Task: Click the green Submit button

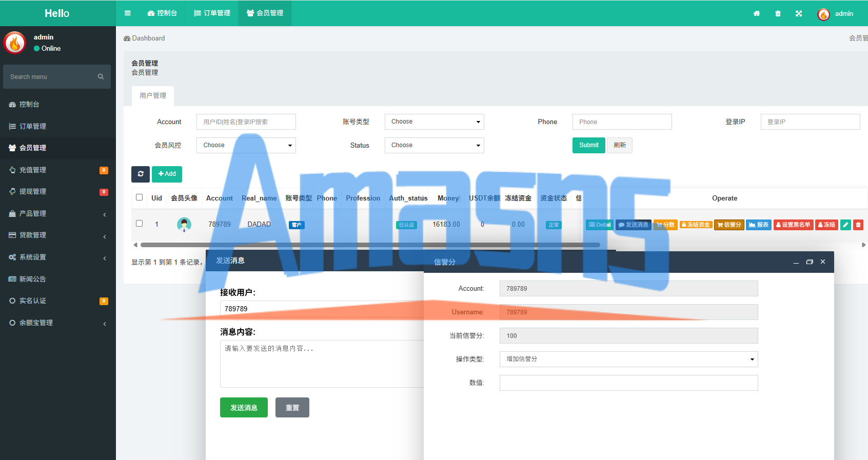Action: (x=589, y=145)
